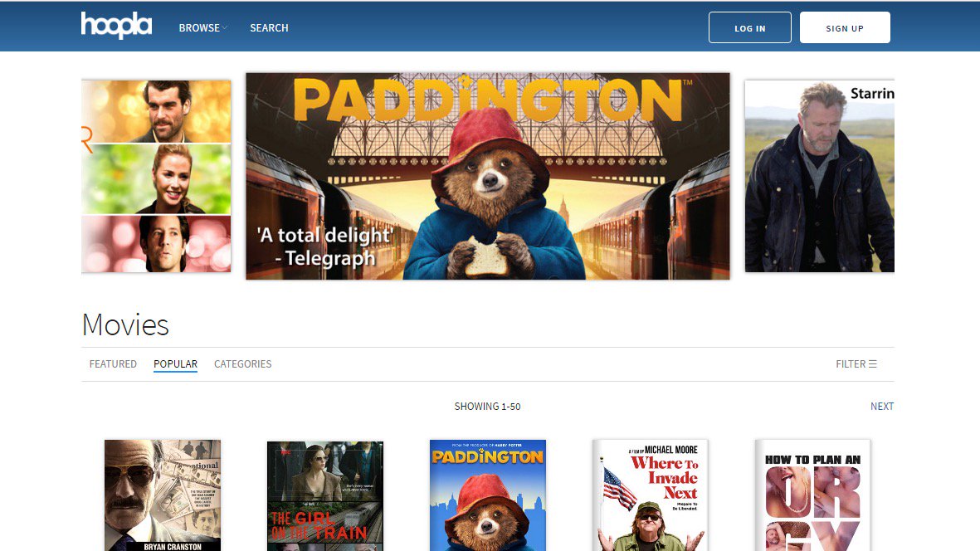980x551 pixels.
Task: Click the hoopla logo
Action: (116, 26)
